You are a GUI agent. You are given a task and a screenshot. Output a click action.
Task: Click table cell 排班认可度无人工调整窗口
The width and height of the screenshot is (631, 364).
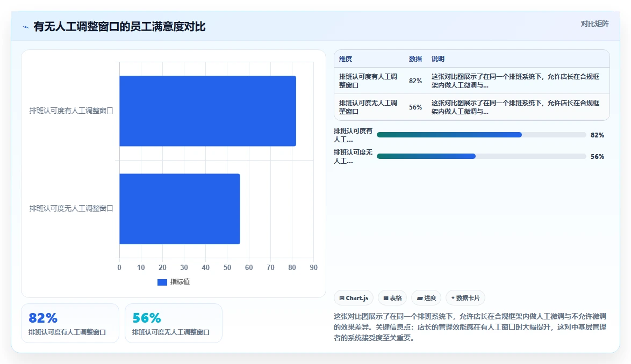pyautogui.click(x=368, y=107)
